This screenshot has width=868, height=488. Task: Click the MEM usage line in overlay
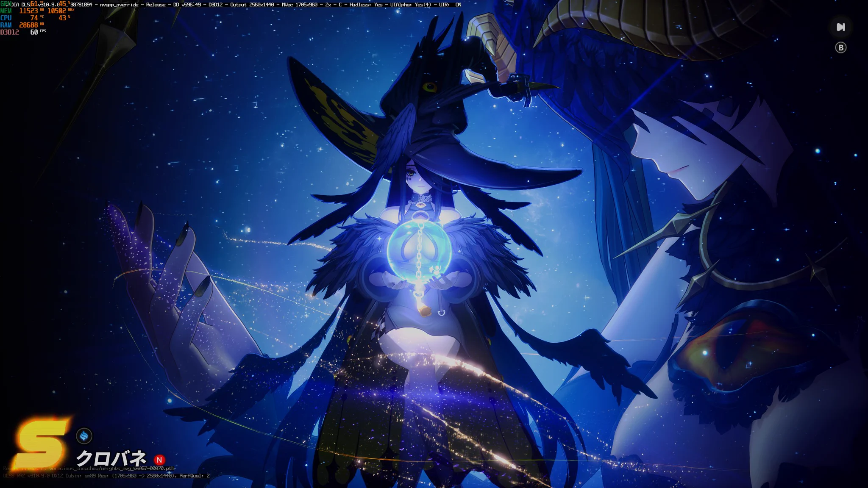[37, 11]
